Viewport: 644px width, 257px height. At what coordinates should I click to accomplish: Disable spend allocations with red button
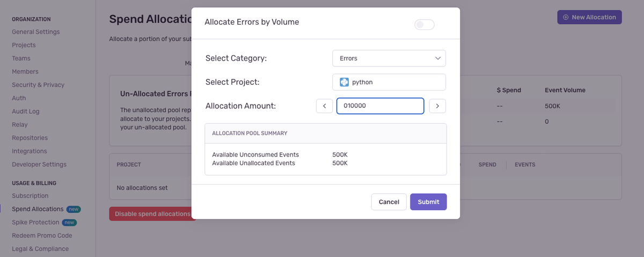(x=152, y=214)
